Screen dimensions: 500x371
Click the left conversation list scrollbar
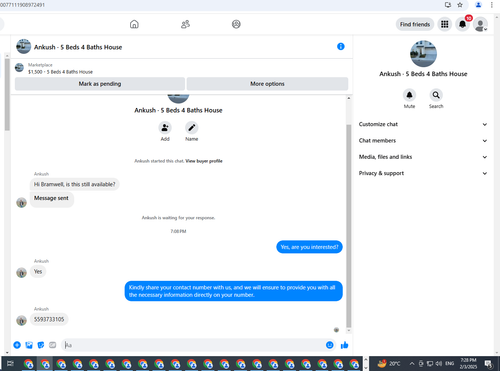(x=7, y=95)
